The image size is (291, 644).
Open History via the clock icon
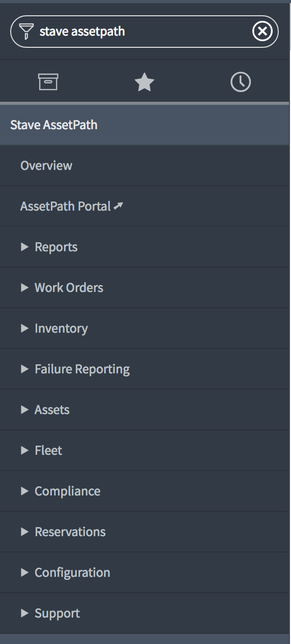tap(241, 82)
